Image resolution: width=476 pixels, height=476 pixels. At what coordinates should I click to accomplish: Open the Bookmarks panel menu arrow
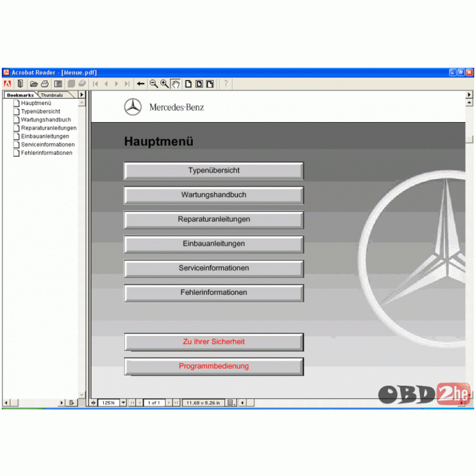(82, 95)
